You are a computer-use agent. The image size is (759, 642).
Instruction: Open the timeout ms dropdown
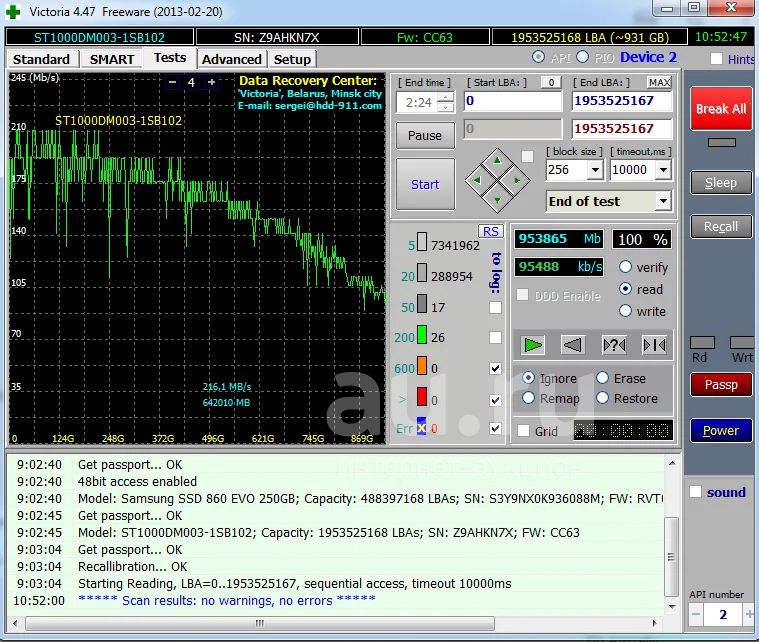pyautogui.click(x=663, y=170)
